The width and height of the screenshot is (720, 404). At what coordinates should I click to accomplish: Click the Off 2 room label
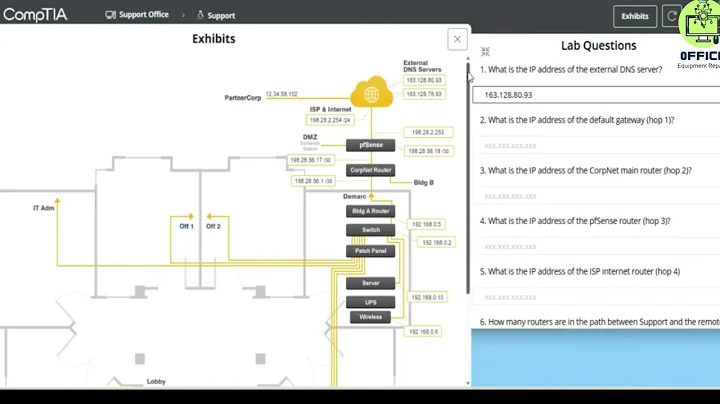point(213,226)
